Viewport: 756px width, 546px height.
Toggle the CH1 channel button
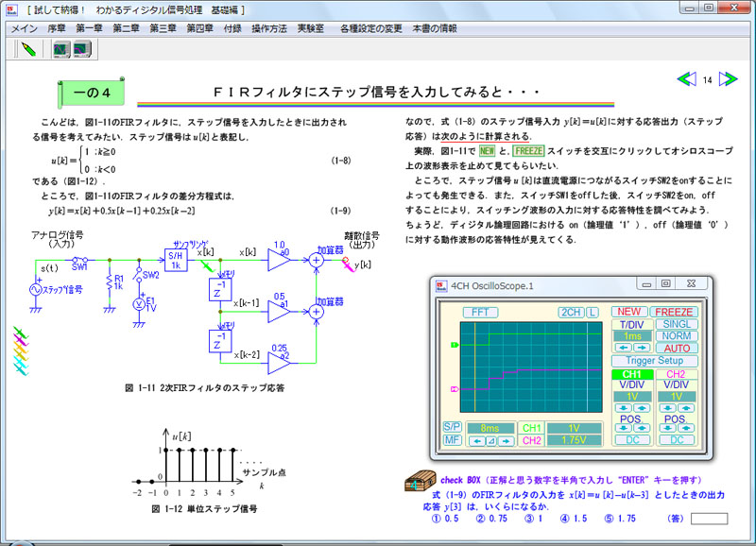tap(632, 374)
